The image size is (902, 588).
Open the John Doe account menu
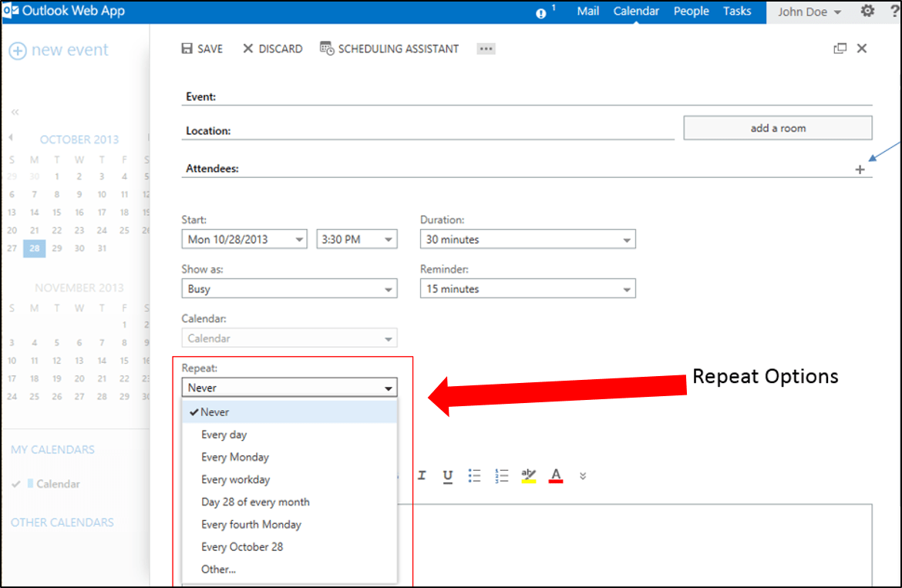coord(809,12)
